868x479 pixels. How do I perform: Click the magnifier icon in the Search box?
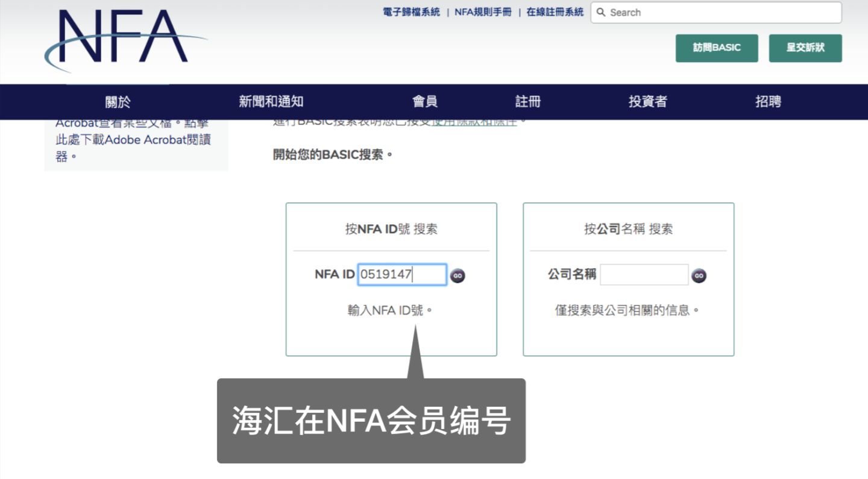[x=601, y=13]
